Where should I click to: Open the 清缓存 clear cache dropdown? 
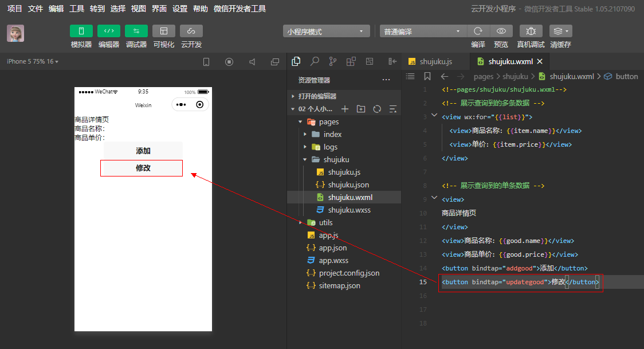point(560,31)
